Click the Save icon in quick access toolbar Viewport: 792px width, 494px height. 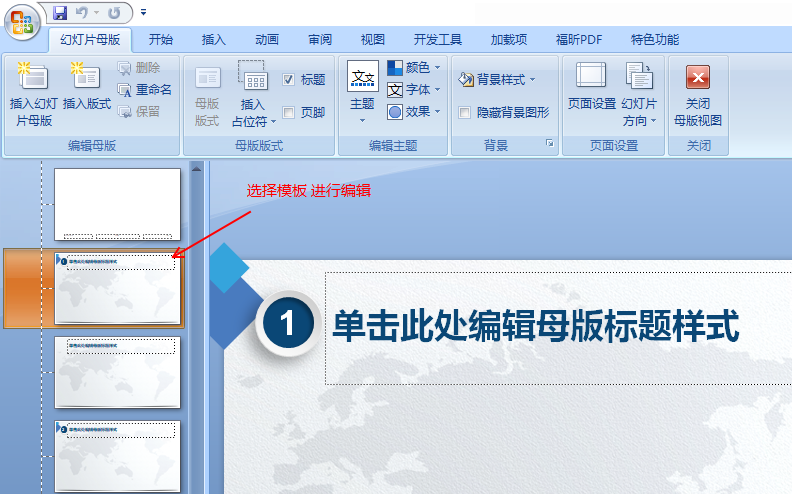(60, 13)
